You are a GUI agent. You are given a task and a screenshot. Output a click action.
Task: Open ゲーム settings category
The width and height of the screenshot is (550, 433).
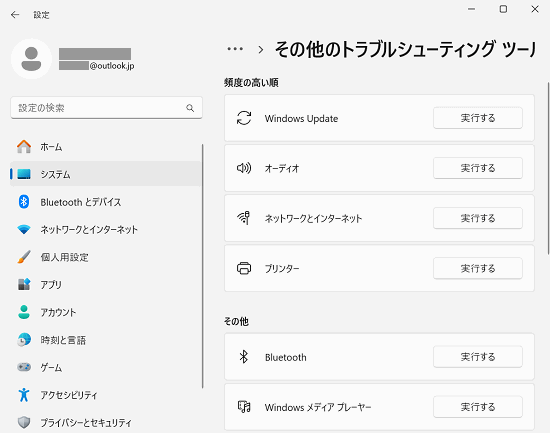point(106,367)
